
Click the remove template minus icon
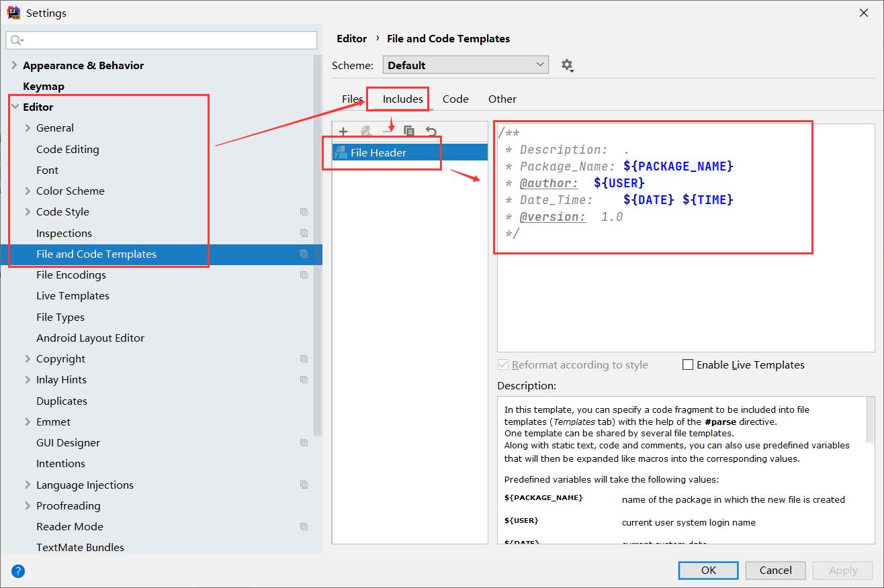point(387,132)
